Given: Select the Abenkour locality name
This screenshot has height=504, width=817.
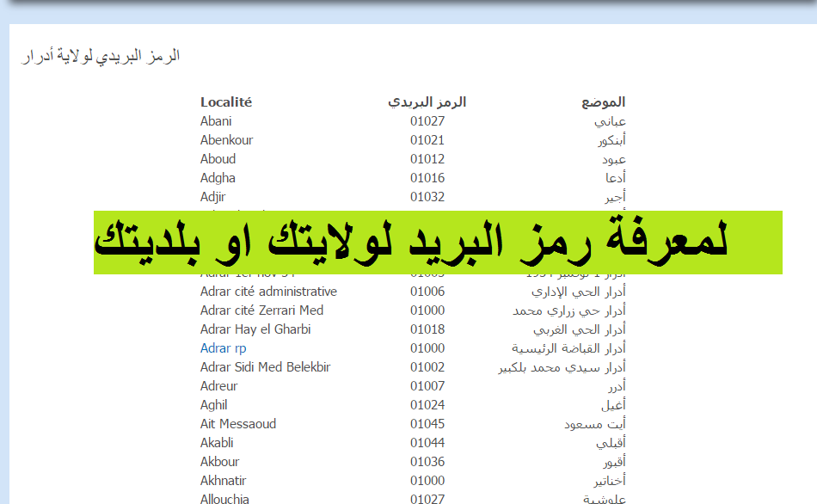Looking at the screenshot, I should (x=227, y=140).
